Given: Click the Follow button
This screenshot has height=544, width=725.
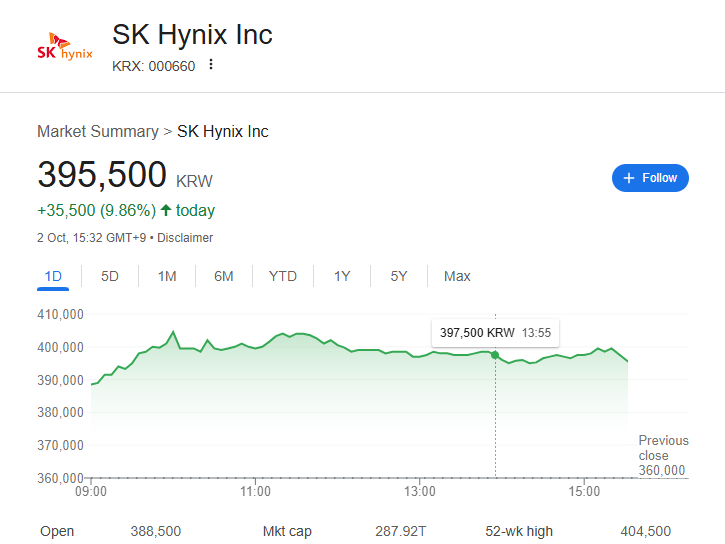Looking at the screenshot, I should (650, 178).
